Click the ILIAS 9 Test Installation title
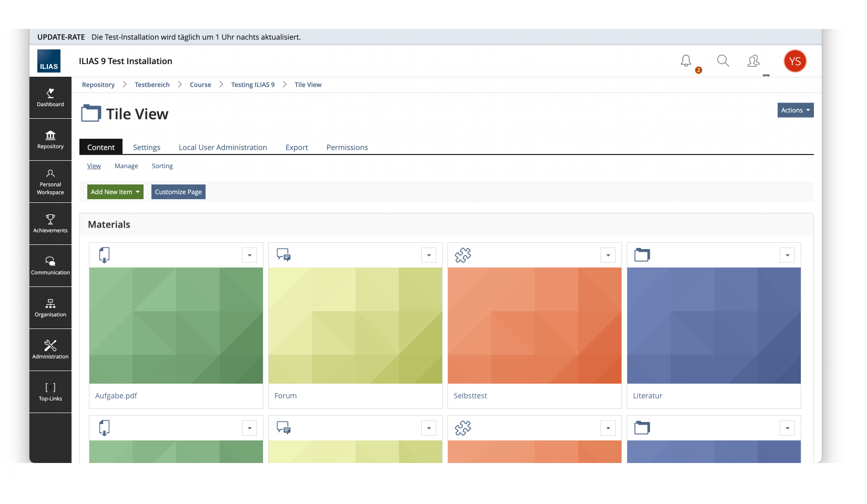 126,61
